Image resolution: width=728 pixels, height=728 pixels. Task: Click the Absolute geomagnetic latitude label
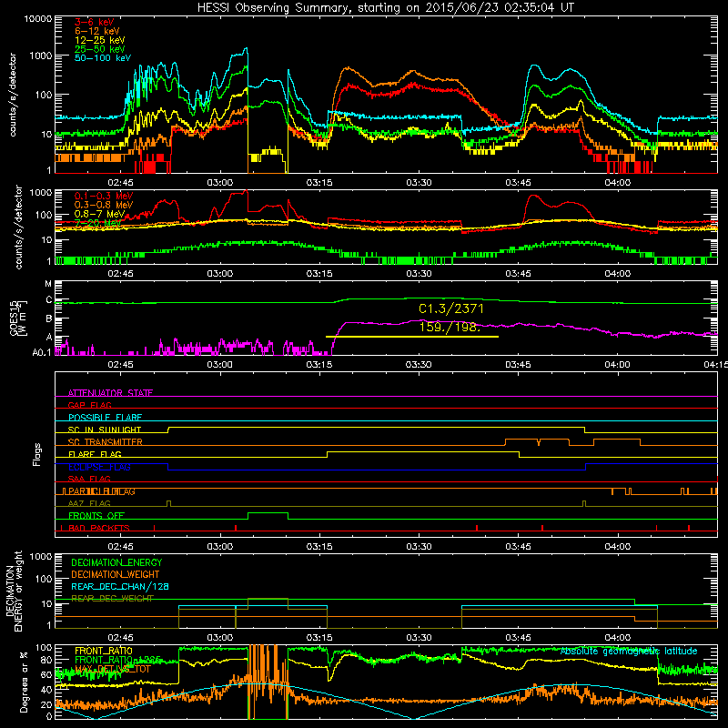tap(629, 652)
